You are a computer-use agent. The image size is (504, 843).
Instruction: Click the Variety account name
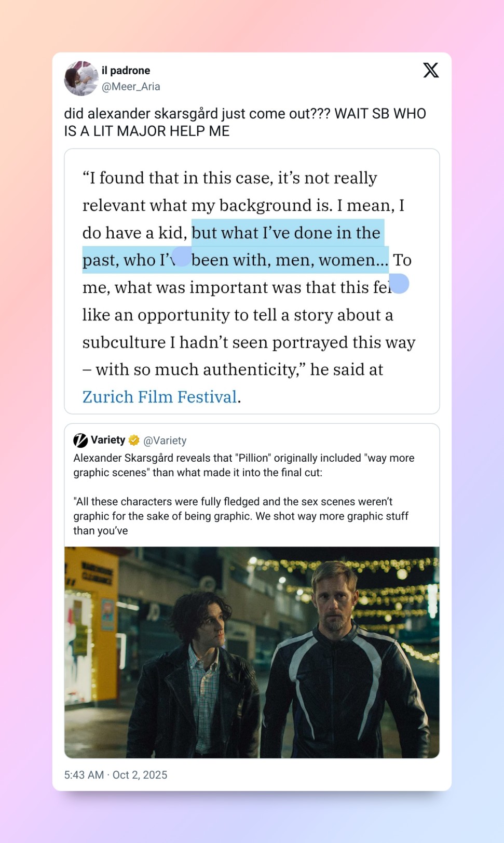pos(108,440)
